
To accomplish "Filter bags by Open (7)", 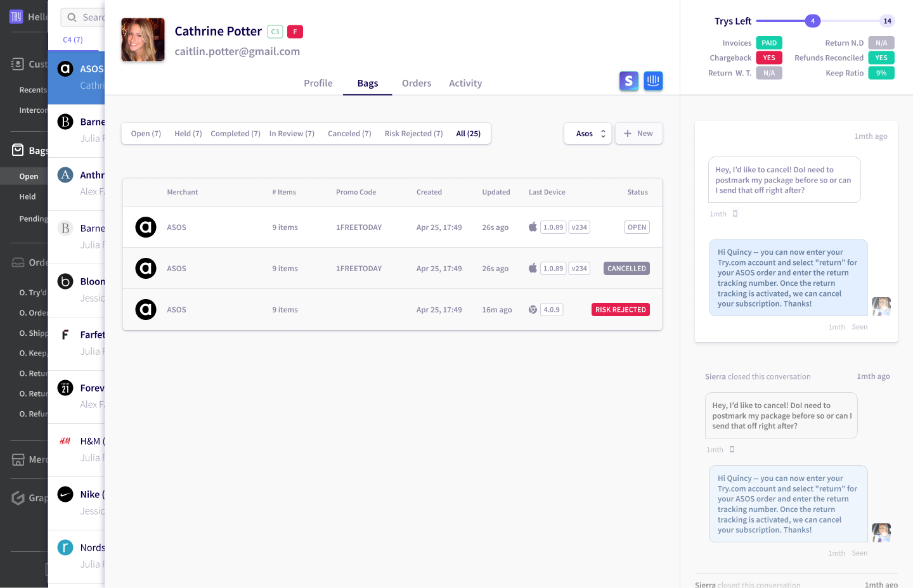I will point(146,134).
